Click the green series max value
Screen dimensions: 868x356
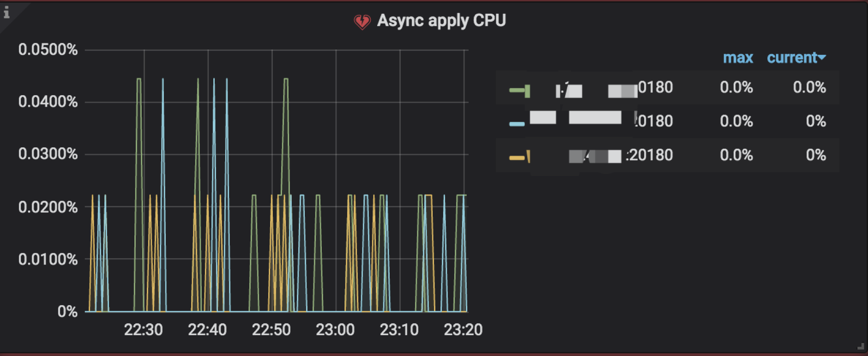coord(736,87)
